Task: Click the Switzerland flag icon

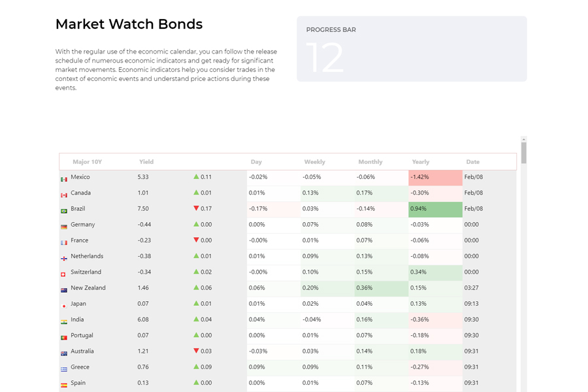Action: pyautogui.click(x=64, y=274)
